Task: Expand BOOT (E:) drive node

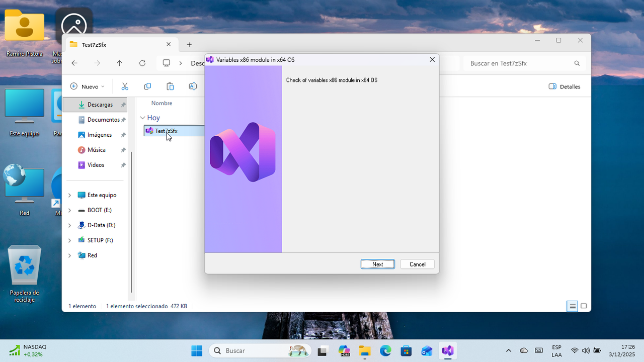Action: [x=69, y=210]
